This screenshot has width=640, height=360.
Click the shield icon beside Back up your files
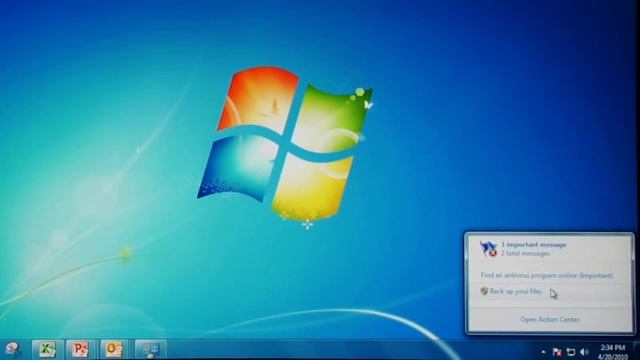click(x=484, y=291)
